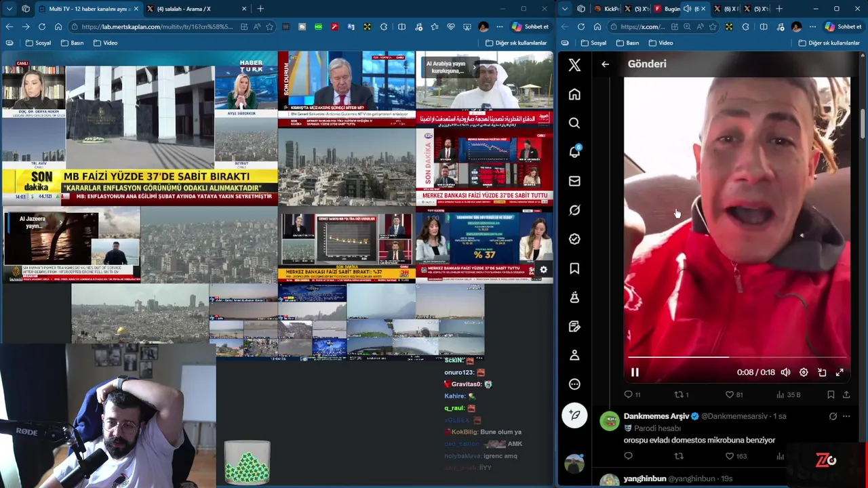Open video settings gear in player
This screenshot has height=488, width=868.
[x=804, y=372]
